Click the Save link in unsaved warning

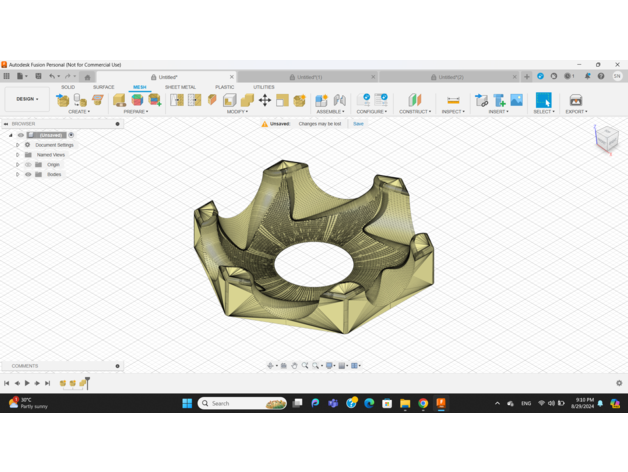pyautogui.click(x=358, y=124)
